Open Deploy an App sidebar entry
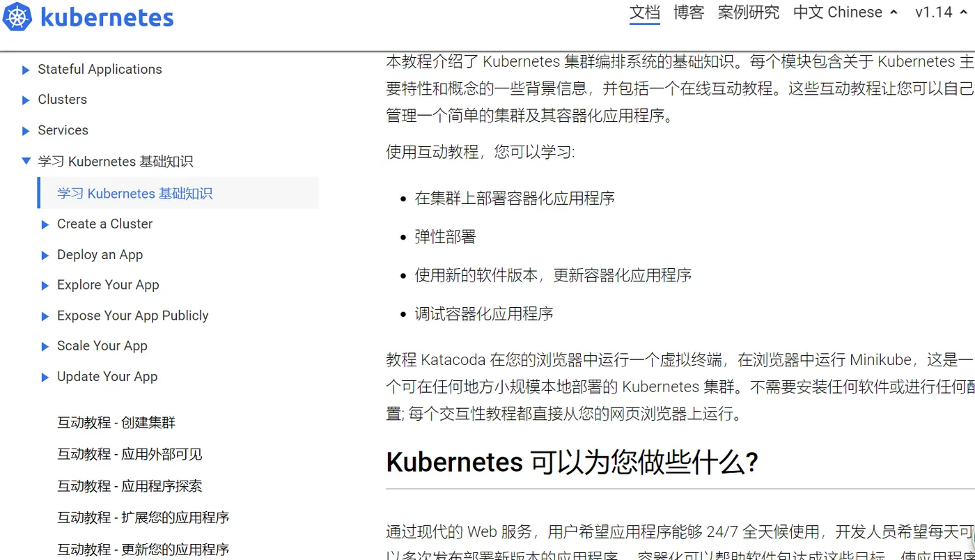The height and width of the screenshot is (560, 975). (100, 254)
